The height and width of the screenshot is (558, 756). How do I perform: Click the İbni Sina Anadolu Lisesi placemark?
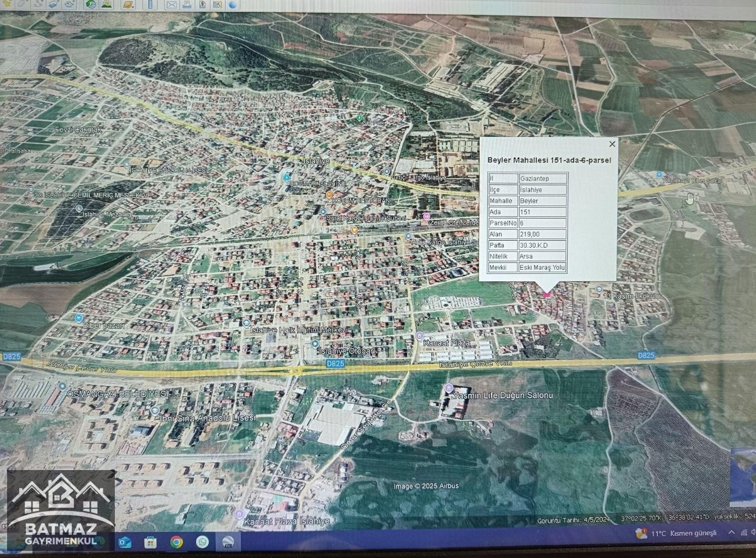tap(154, 410)
